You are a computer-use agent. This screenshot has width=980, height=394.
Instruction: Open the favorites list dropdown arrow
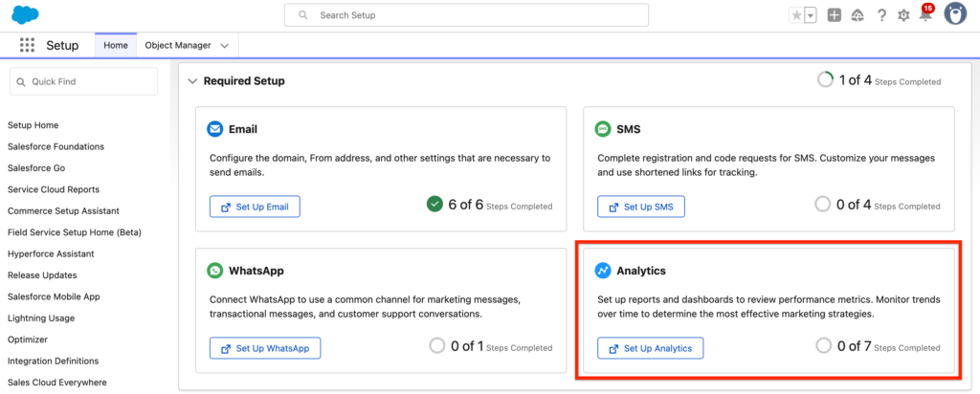coord(811,15)
